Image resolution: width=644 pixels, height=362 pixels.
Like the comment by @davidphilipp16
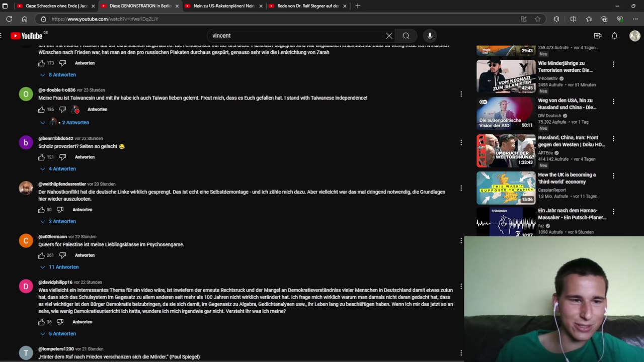[41, 322]
